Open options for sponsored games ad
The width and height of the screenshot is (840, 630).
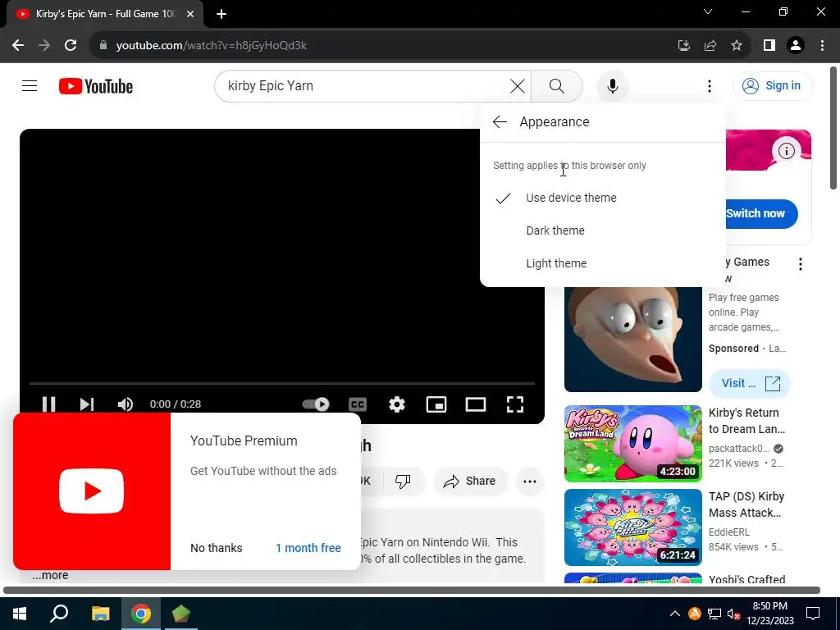(801, 264)
